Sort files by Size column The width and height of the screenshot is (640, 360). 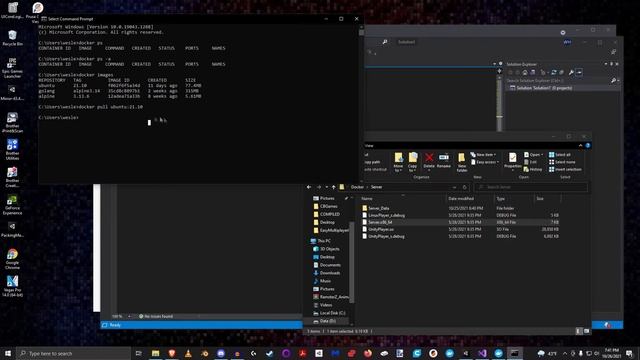(540, 199)
